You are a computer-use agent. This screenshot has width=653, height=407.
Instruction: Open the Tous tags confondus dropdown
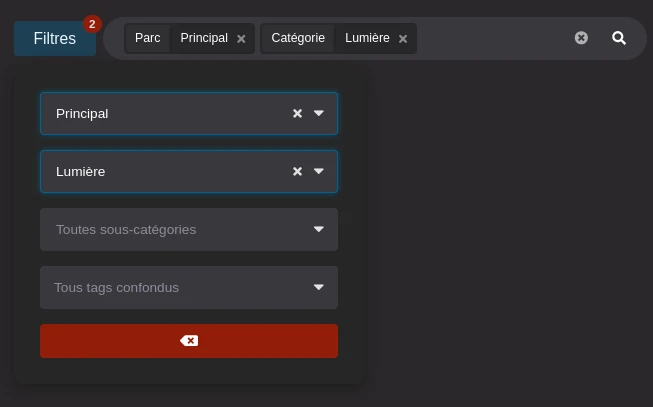[x=189, y=288]
